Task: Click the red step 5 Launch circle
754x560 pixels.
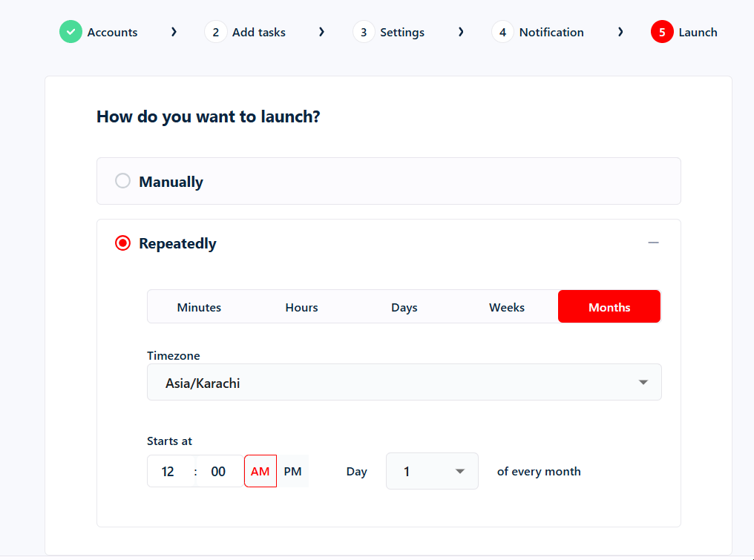Action: (662, 32)
